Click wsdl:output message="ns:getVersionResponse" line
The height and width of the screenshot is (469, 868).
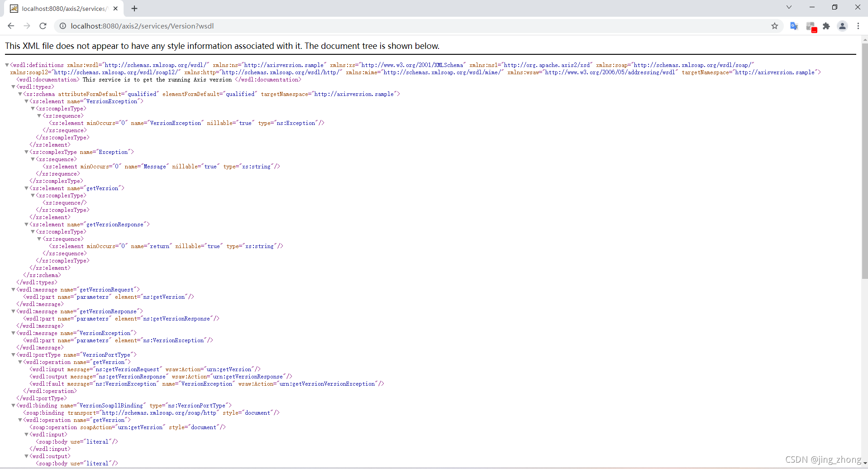tap(161, 377)
